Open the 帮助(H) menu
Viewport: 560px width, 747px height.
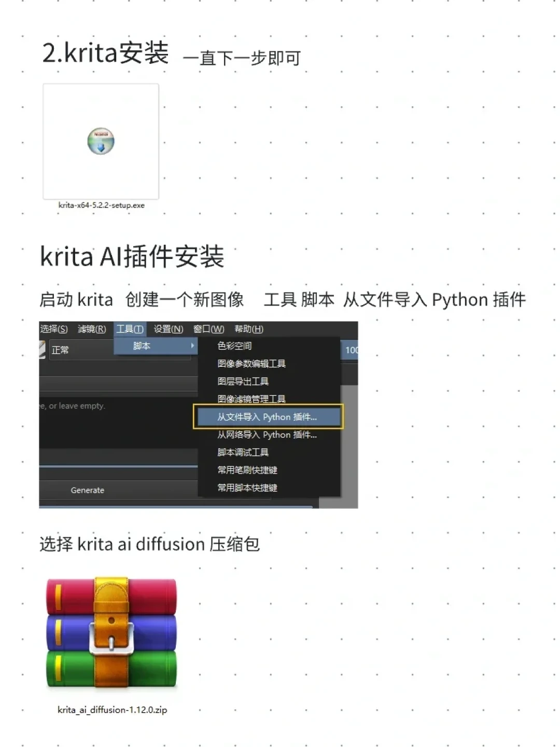(x=249, y=329)
